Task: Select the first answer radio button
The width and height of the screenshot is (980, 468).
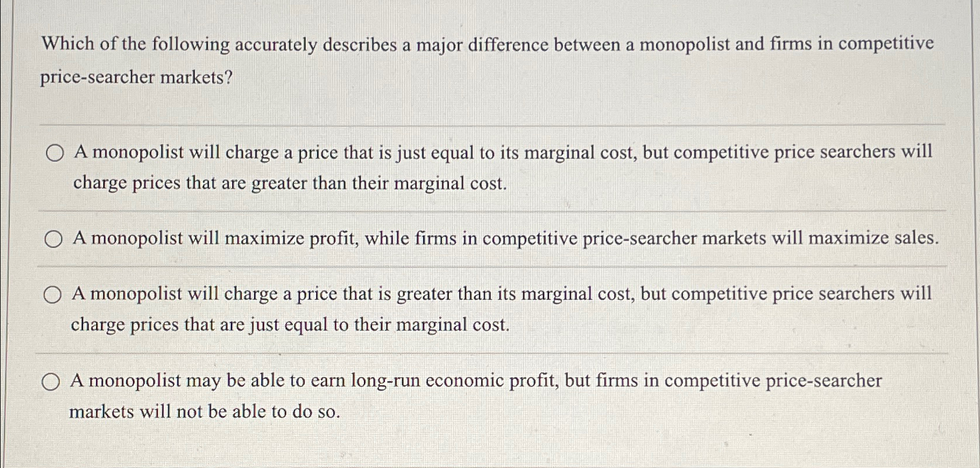Action: (x=54, y=154)
